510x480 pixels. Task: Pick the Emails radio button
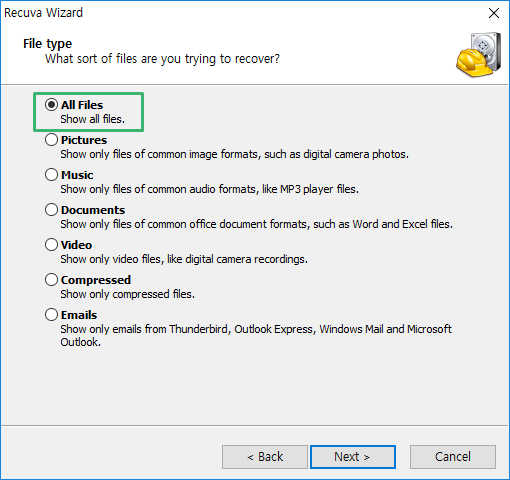[51, 315]
